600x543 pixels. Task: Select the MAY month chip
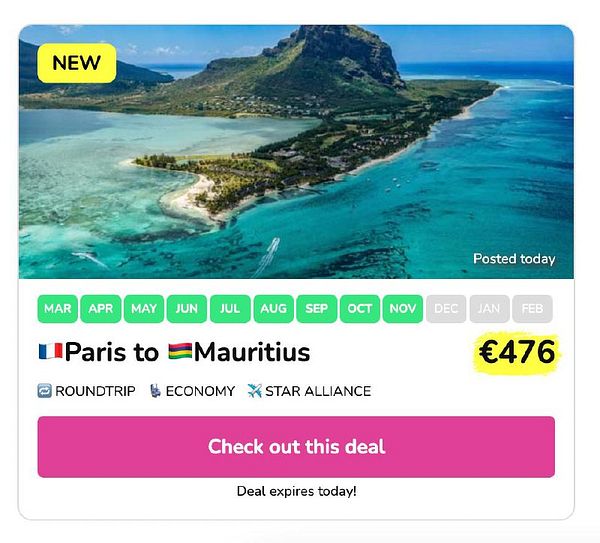point(144,308)
